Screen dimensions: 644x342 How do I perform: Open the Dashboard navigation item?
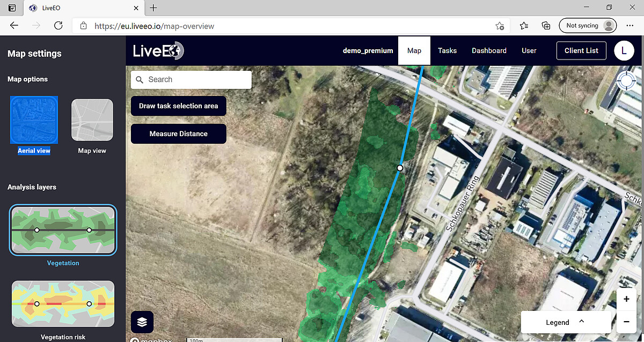pyautogui.click(x=489, y=50)
